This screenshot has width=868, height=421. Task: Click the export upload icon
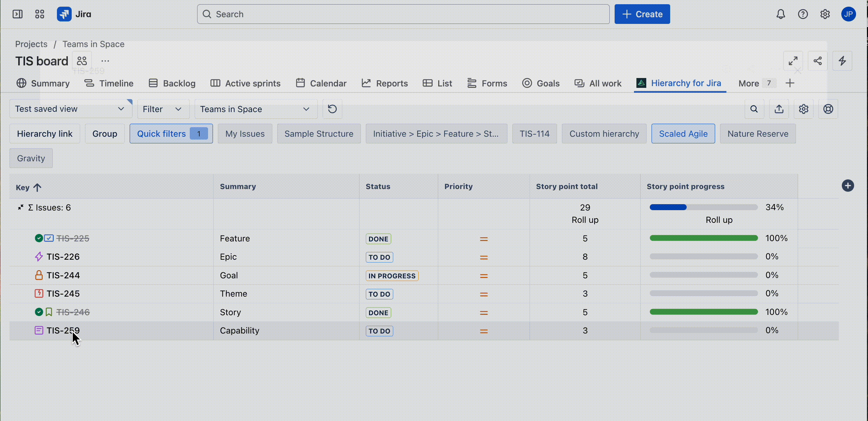[779, 109]
